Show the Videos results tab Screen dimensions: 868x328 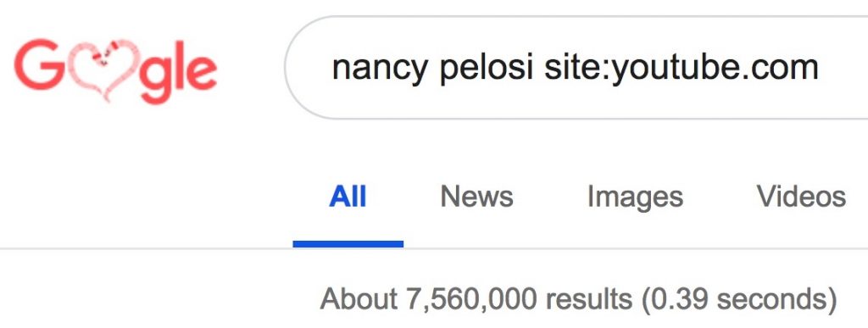801,197
